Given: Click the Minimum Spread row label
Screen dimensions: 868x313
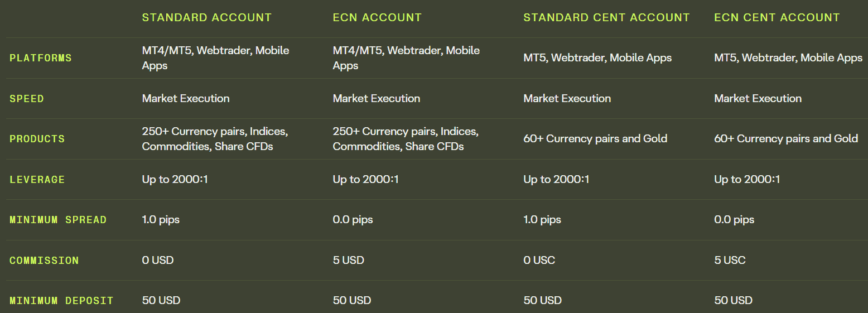Looking at the screenshot, I should [58, 220].
